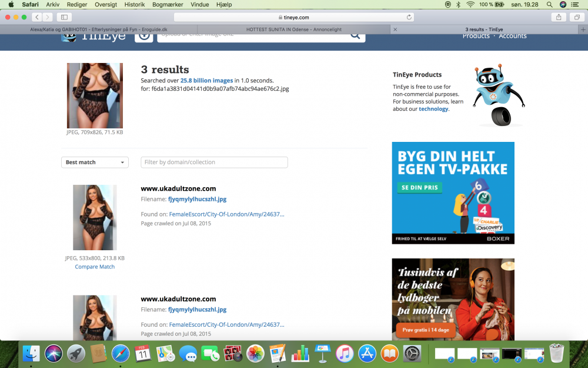This screenshot has height=368, width=588.
Task: Show all tabs overview button
Action: coord(577,17)
